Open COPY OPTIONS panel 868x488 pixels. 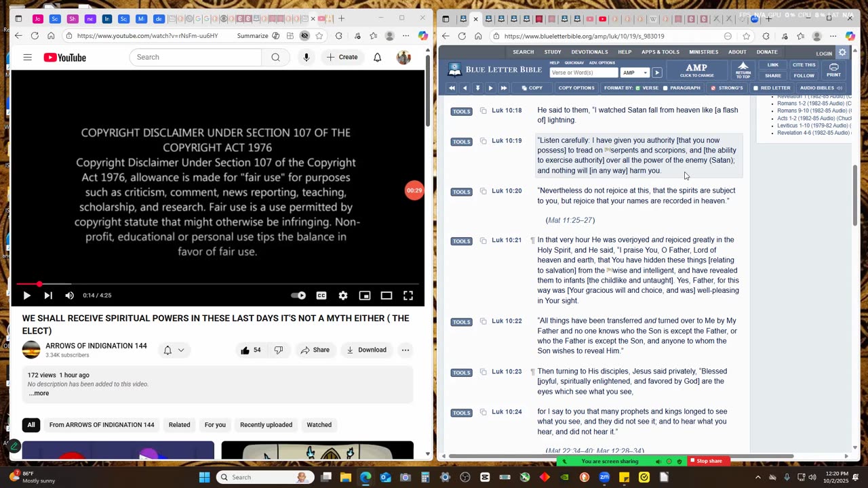pyautogui.click(x=576, y=88)
